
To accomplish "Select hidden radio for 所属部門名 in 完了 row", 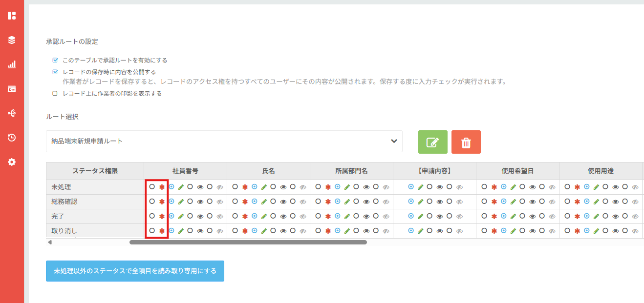I will pos(376,216).
